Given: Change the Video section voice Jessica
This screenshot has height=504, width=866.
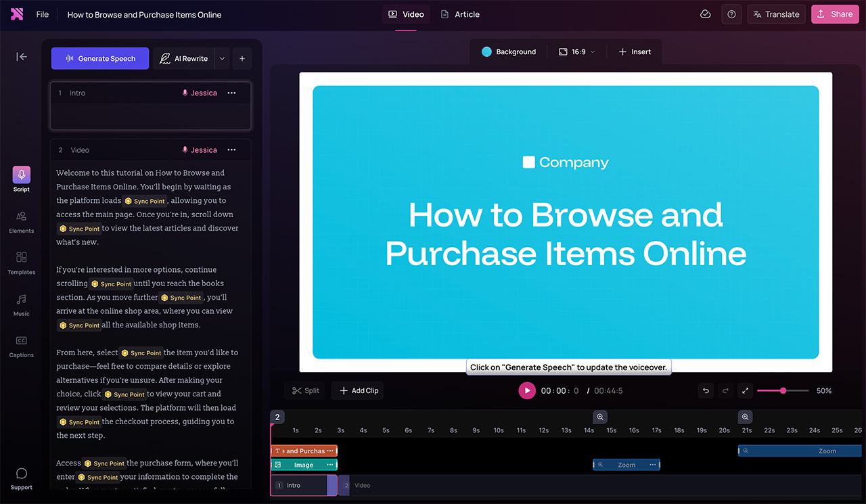Looking at the screenshot, I should [200, 150].
